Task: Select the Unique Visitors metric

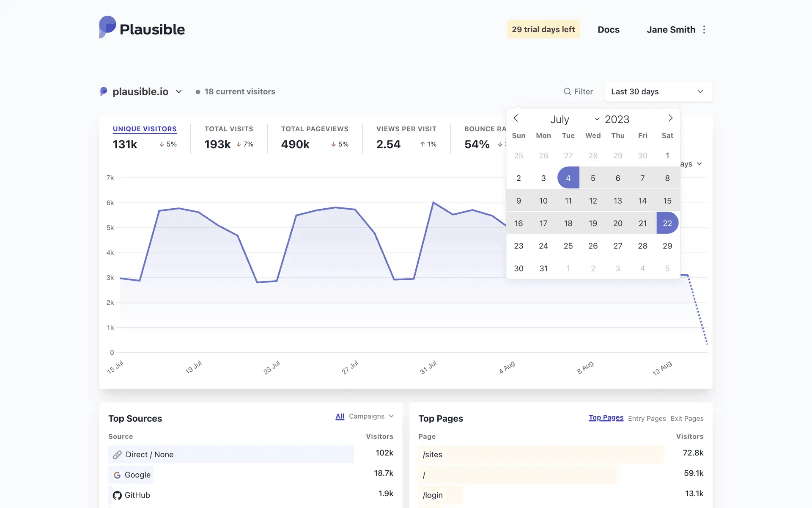Action: 145,129
